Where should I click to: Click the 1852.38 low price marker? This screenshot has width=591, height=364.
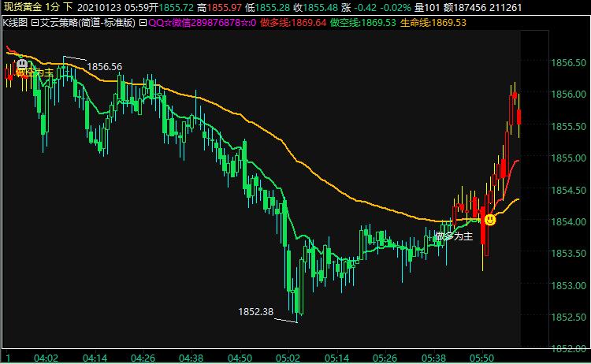(x=255, y=312)
